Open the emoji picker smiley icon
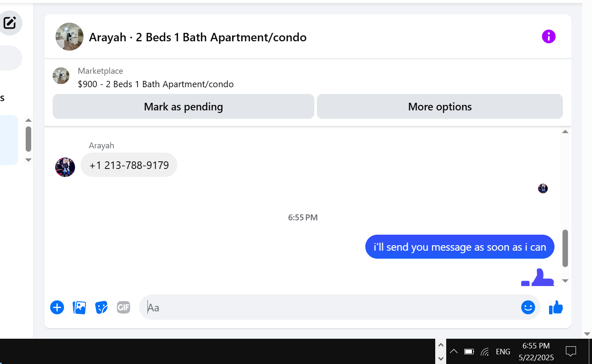This screenshot has width=592, height=364. 528,308
